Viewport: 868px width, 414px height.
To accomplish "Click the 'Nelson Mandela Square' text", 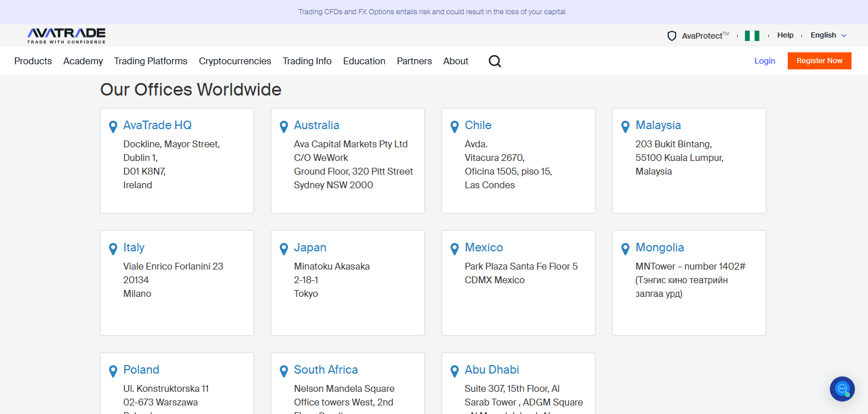I will click(x=344, y=389).
